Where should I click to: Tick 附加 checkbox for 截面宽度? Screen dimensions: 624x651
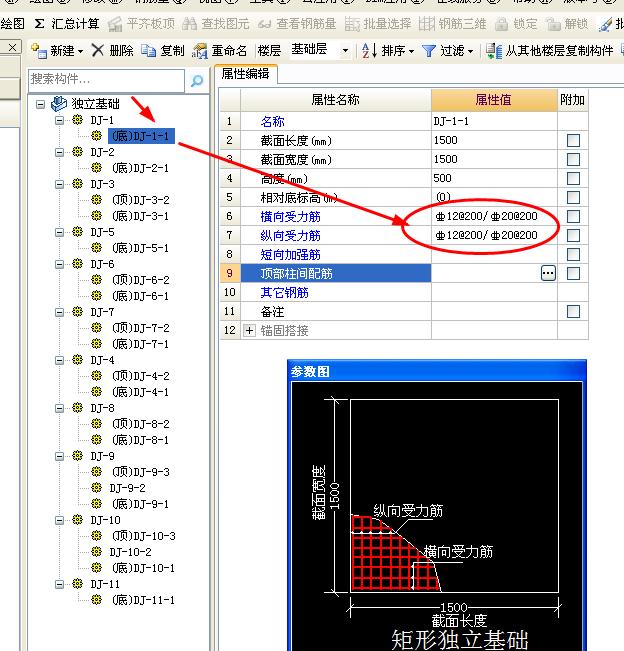point(573,159)
